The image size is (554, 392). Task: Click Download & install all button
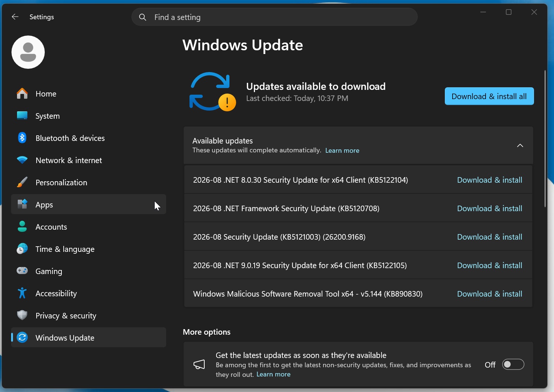point(489,96)
